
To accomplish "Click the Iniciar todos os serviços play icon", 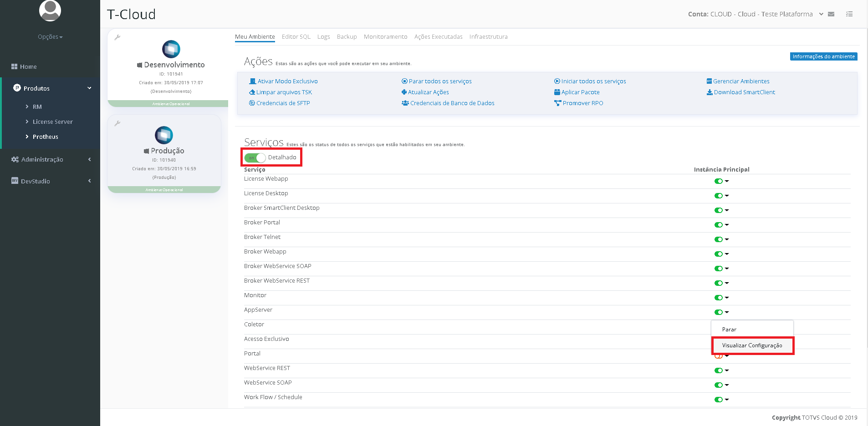I will point(557,81).
